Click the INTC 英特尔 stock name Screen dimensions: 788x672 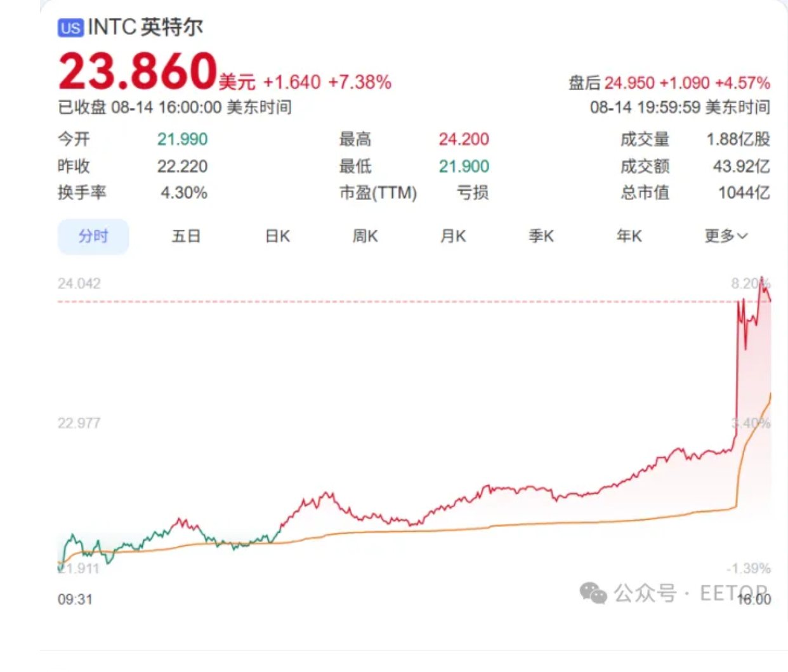pyautogui.click(x=145, y=27)
